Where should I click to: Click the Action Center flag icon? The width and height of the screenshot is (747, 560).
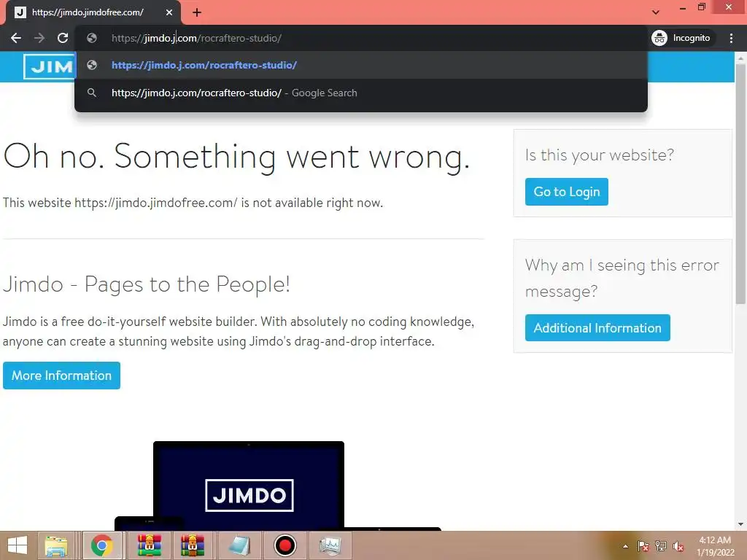pyautogui.click(x=643, y=546)
